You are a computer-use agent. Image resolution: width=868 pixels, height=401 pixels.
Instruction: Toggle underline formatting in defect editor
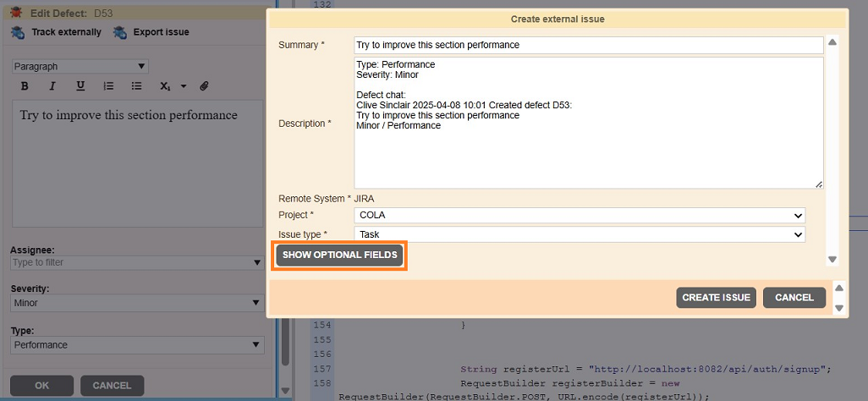[80, 86]
